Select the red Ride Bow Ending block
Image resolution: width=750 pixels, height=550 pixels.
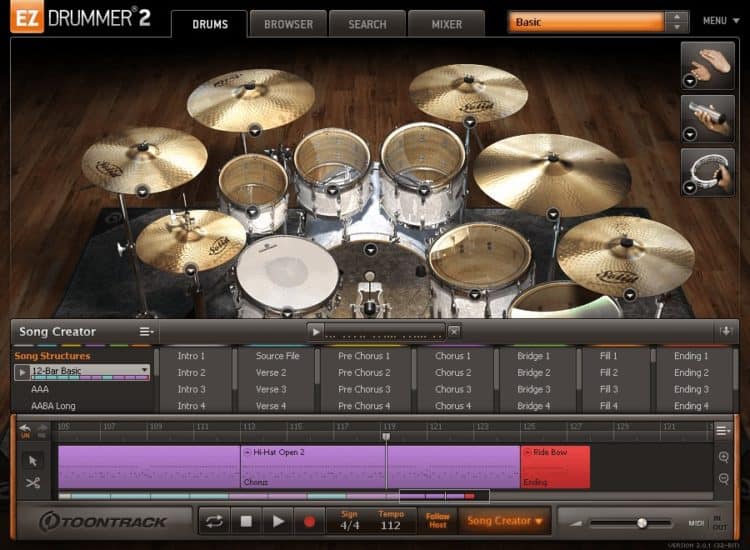point(555,467)
